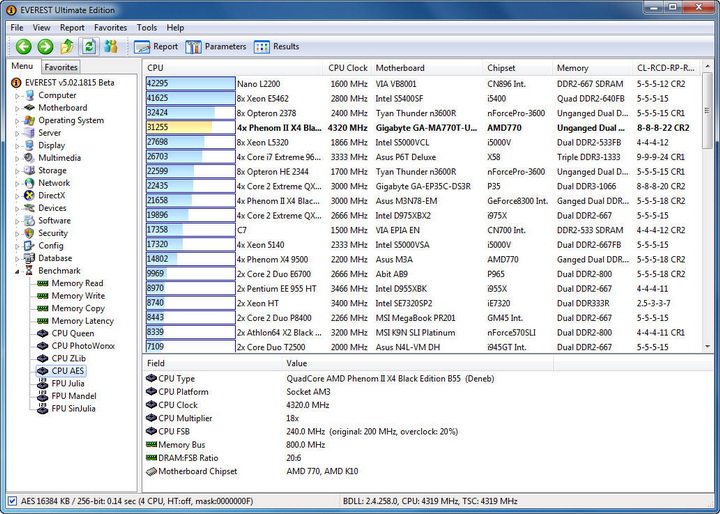Screen dimensions: 720x514
Task: Click the 42295 score bar for Nano L2200
Action: [x=191, y=84]
